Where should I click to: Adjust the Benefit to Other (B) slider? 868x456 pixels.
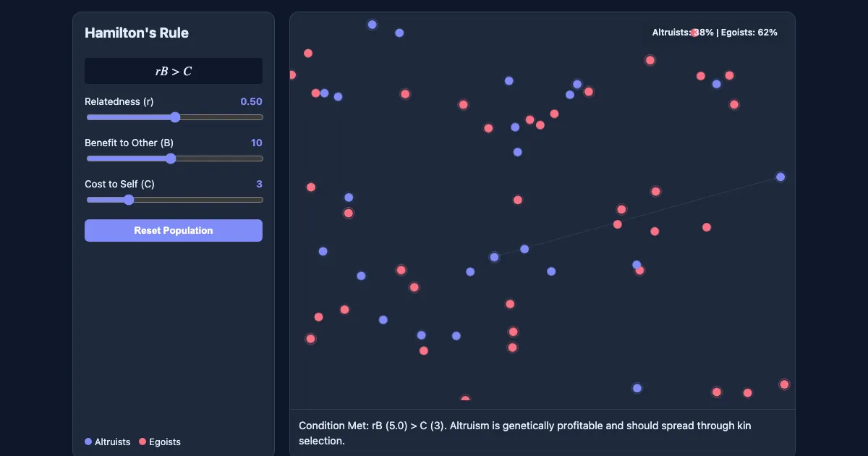point(174,159)
